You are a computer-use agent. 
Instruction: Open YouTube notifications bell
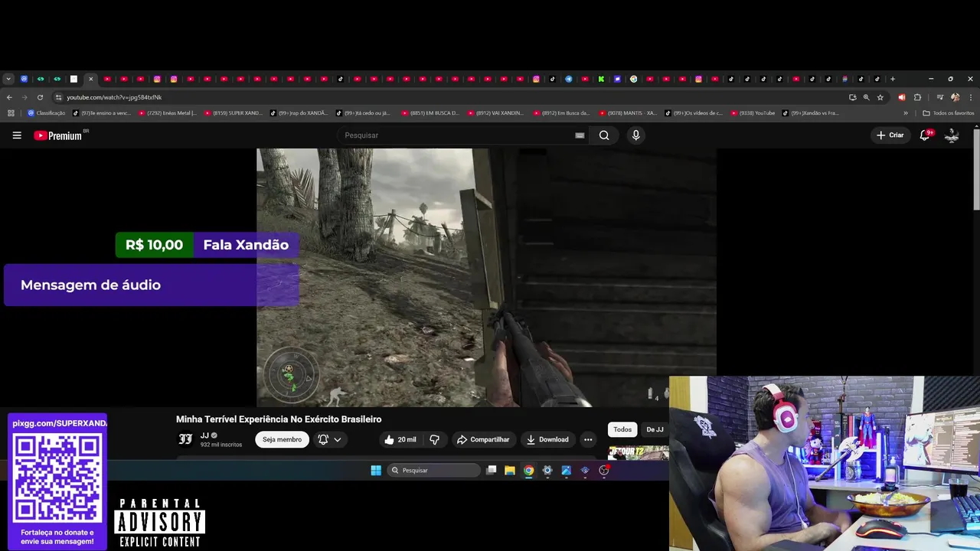[x=925, y=135]
